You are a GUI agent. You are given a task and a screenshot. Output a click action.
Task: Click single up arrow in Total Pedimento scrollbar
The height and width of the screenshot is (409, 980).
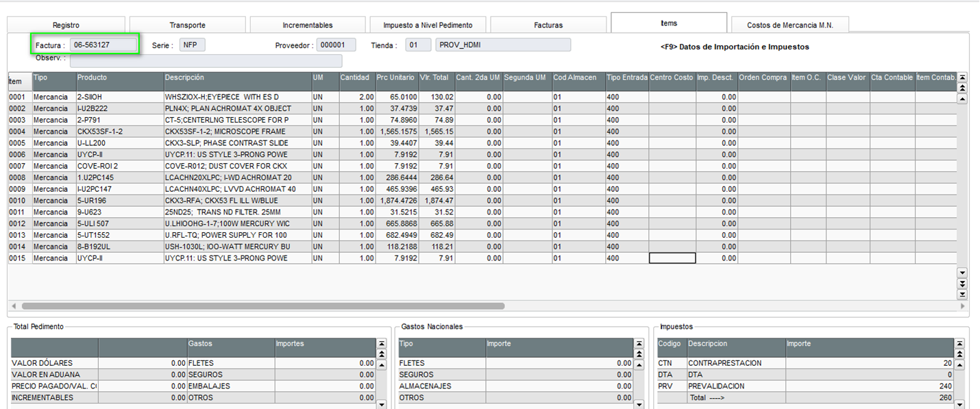tap(381, 364)
